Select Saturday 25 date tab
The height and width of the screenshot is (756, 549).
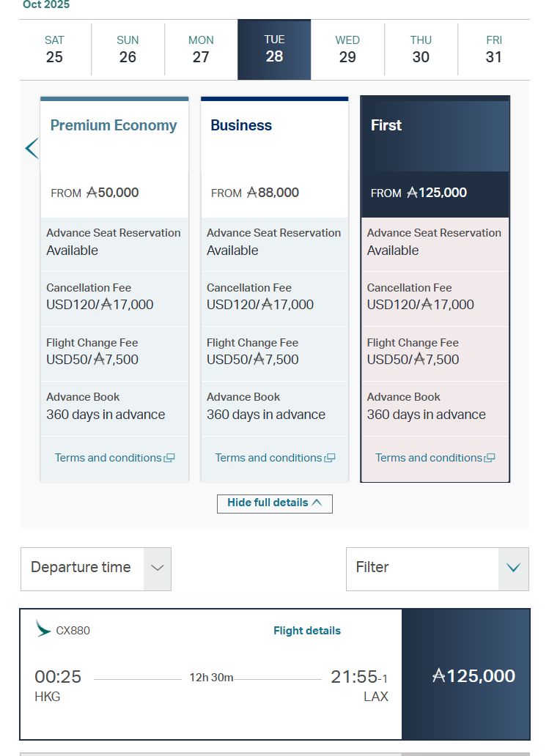tap(54, 50)
